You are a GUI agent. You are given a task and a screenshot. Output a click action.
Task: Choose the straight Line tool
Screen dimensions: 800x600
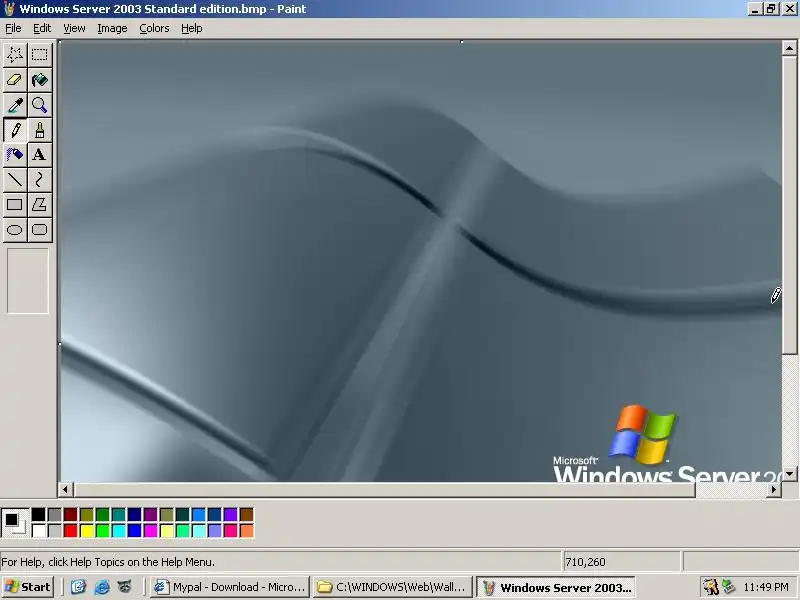point(15,180)
